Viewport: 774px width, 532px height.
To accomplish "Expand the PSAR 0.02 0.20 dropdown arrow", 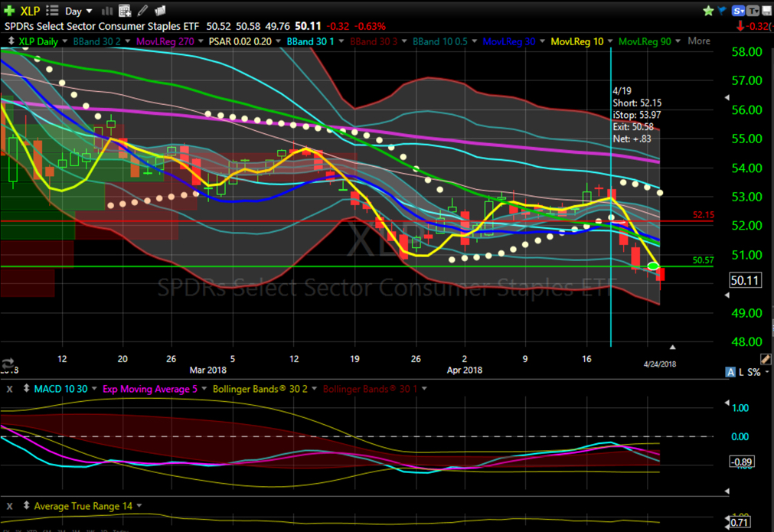I will [279, 41].
